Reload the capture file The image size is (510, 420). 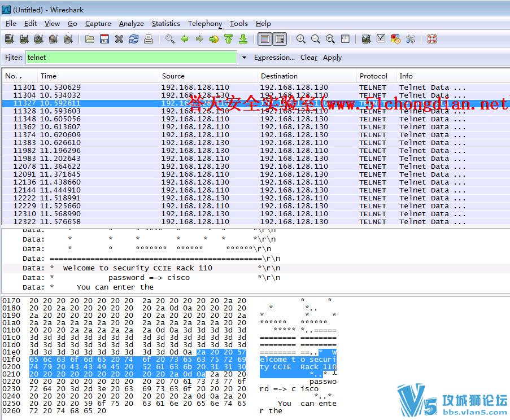click(134, 39)
